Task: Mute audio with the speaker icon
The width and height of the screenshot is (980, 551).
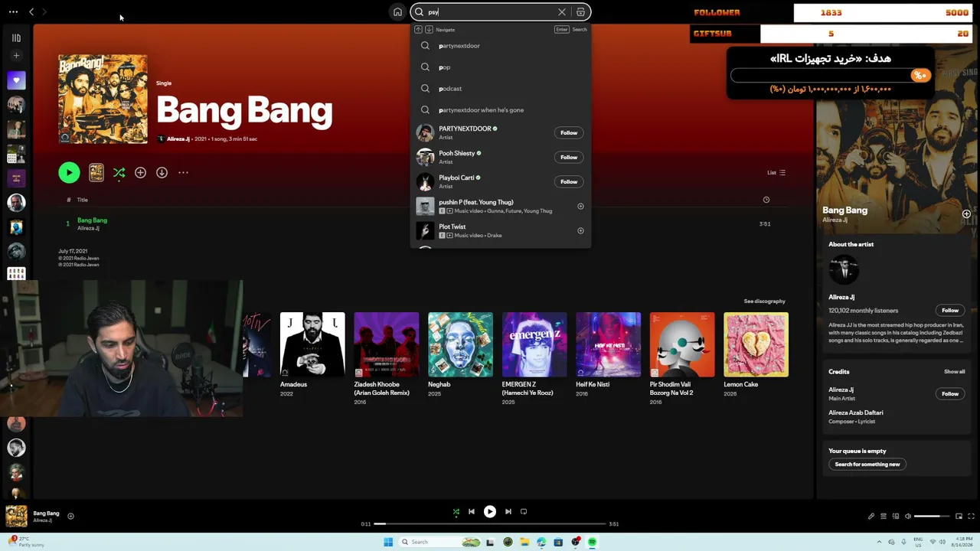Action: 908,517
